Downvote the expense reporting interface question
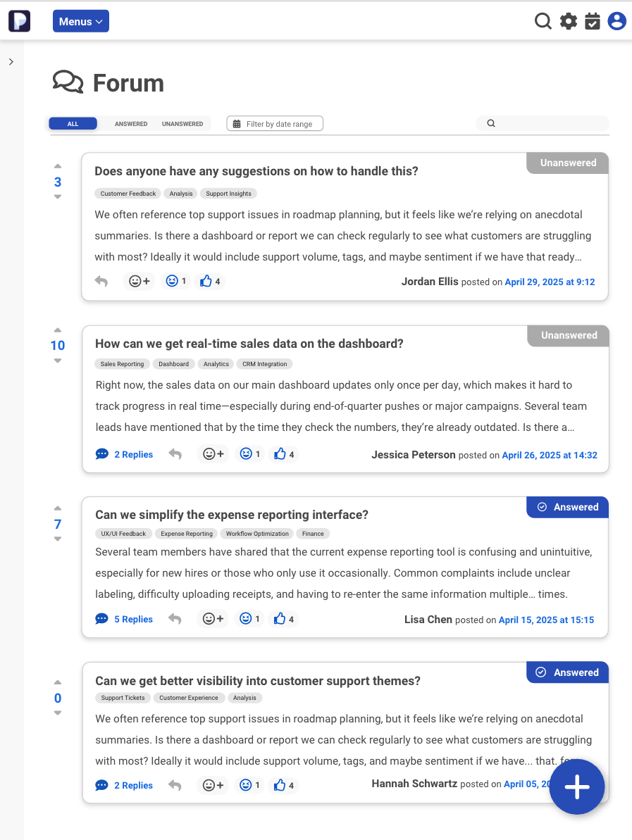The image size is (632, 840). pos(58,539)
